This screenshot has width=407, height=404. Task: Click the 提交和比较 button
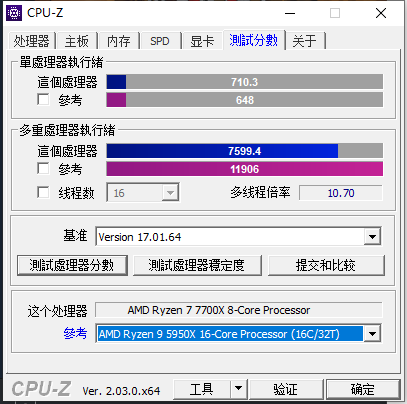(326, 265)
